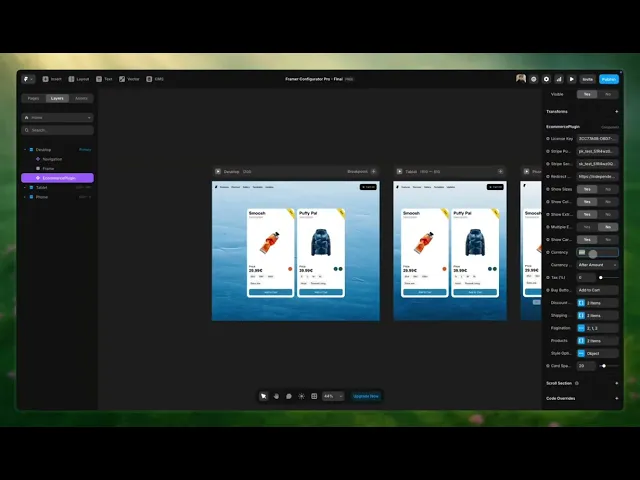This screenshot has width=640, height=480.
Task: Set Multiple E... option to Yes
Action: click(587, 227)
